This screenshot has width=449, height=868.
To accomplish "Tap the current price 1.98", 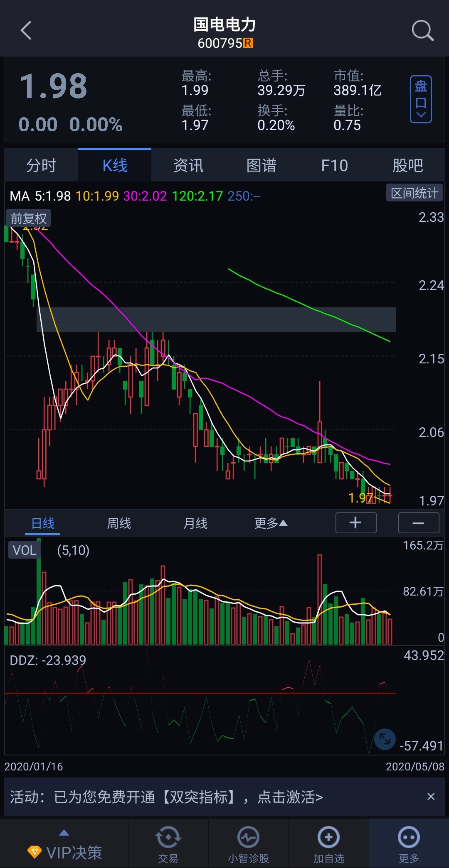I will 54,86.
